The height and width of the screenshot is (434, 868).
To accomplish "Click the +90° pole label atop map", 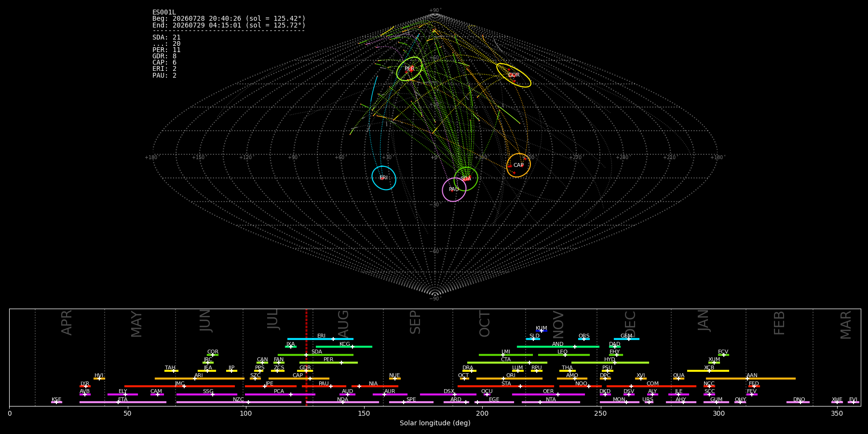I will click(435, 11).
